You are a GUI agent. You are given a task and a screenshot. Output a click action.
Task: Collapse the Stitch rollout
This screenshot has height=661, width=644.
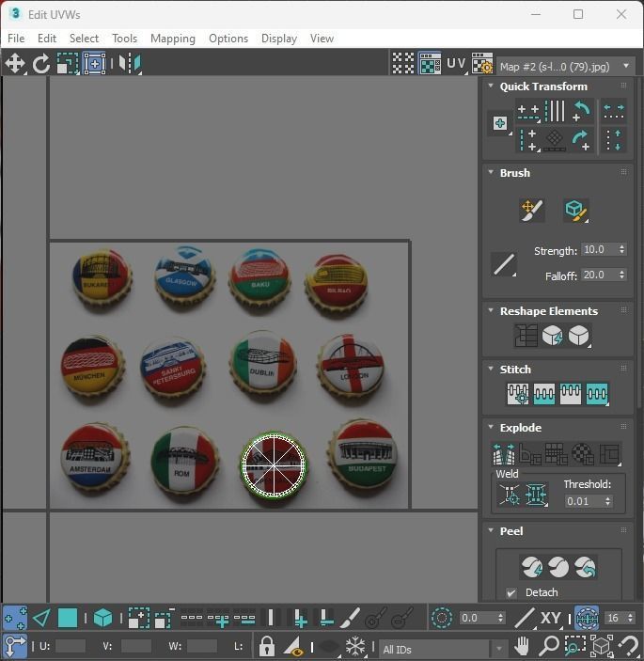(x=491, y=369)
